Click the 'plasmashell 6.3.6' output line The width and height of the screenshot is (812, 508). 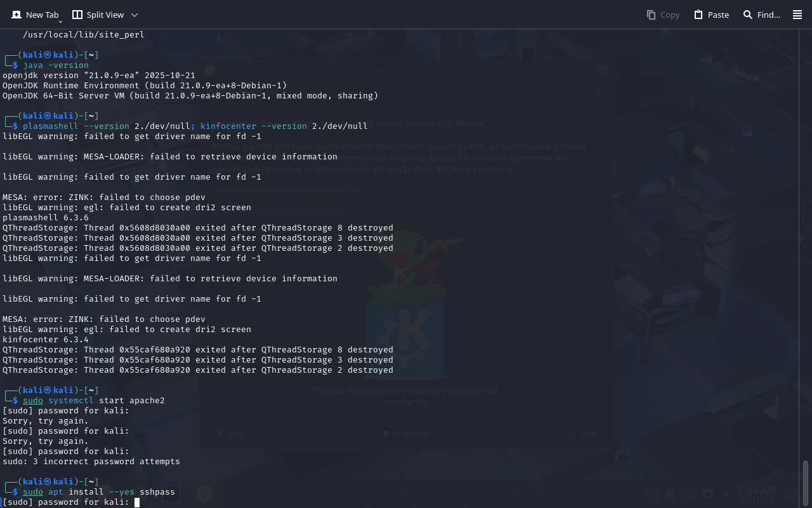(46, 218)
